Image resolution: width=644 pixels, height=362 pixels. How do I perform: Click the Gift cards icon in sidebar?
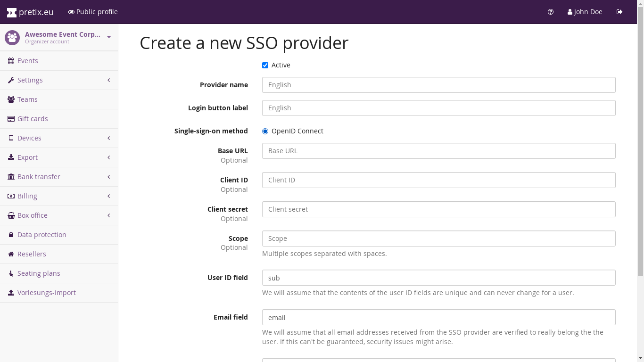point(11,119)
